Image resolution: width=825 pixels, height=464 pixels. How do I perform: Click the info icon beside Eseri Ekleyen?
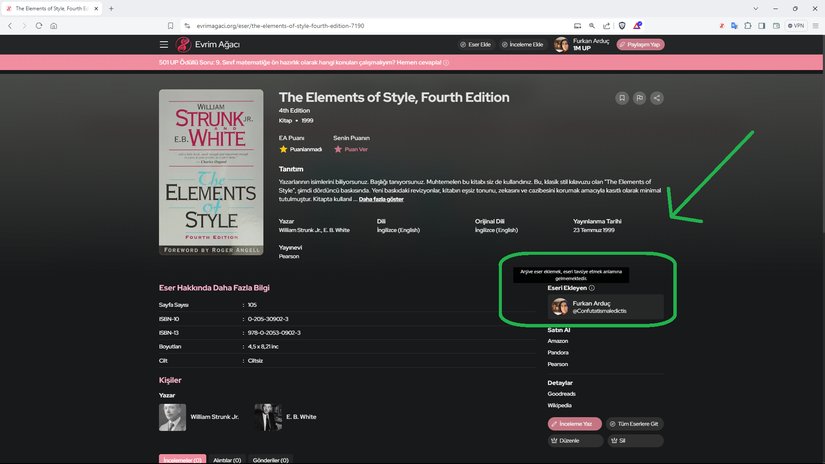[x=592, y=288]
